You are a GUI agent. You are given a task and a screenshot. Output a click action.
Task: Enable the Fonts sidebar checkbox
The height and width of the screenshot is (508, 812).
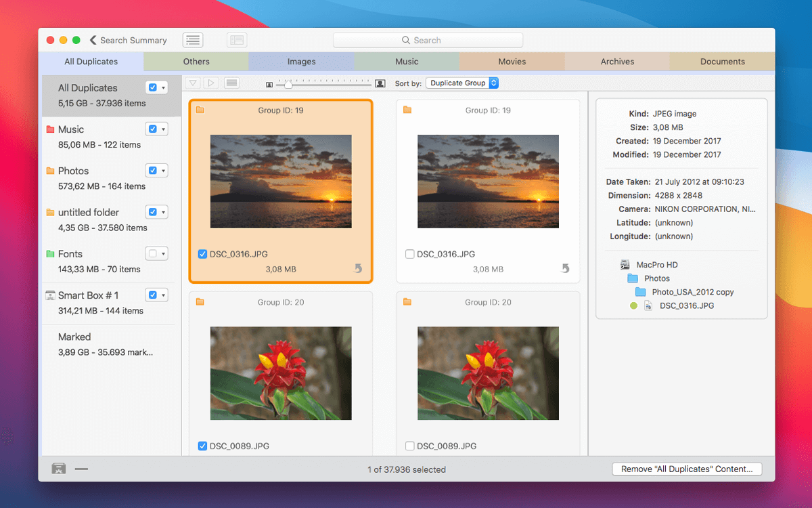point(152,254)
